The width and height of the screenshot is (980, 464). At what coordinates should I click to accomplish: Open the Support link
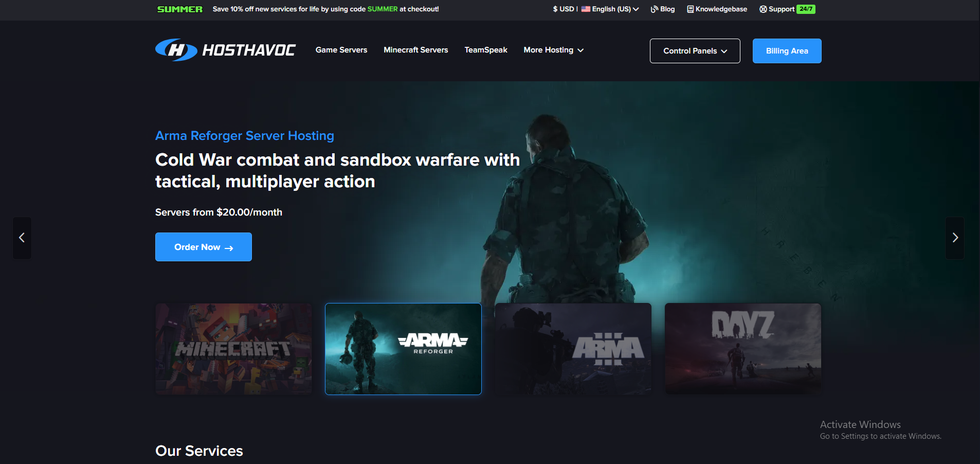777,9
